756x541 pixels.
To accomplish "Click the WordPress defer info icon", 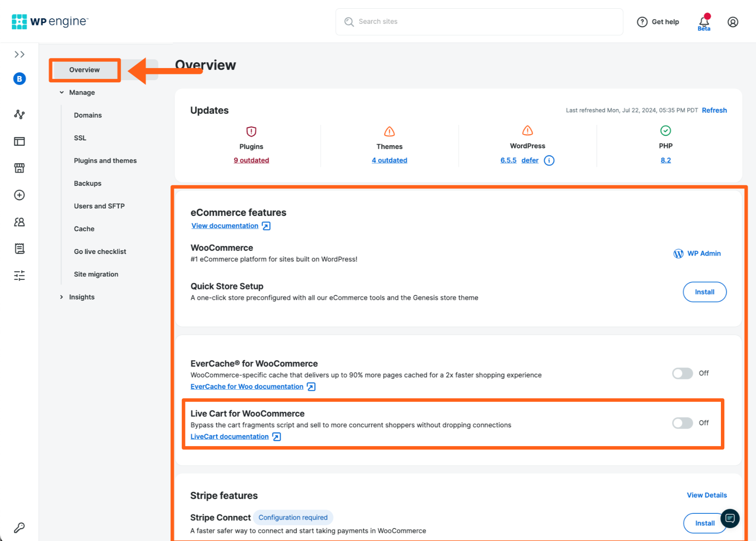I will tap(549, 160).
